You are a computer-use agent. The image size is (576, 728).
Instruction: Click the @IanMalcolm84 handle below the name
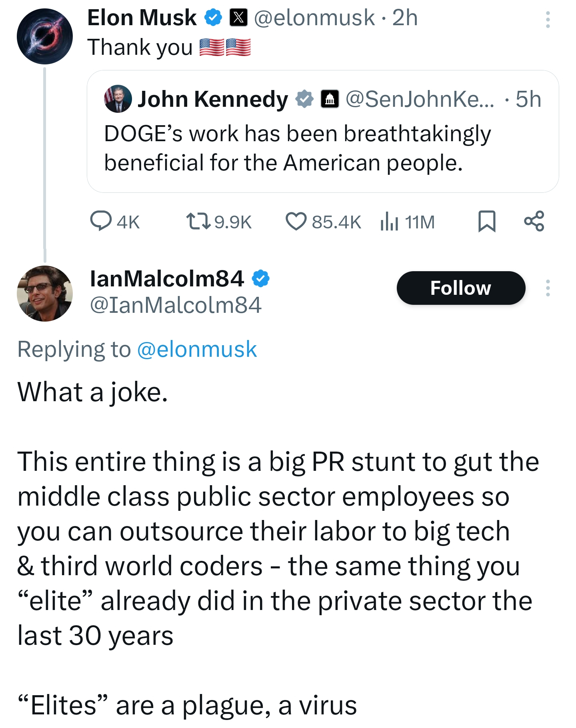point(176,305)
